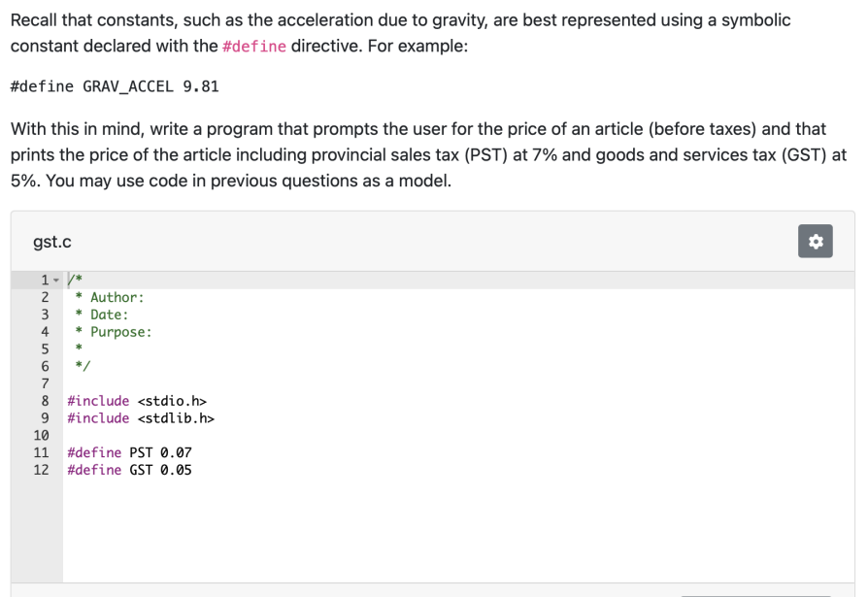868x597 pixels.
Task: Select line number 8 in the gutter
Action: click(x=43, y=400)
